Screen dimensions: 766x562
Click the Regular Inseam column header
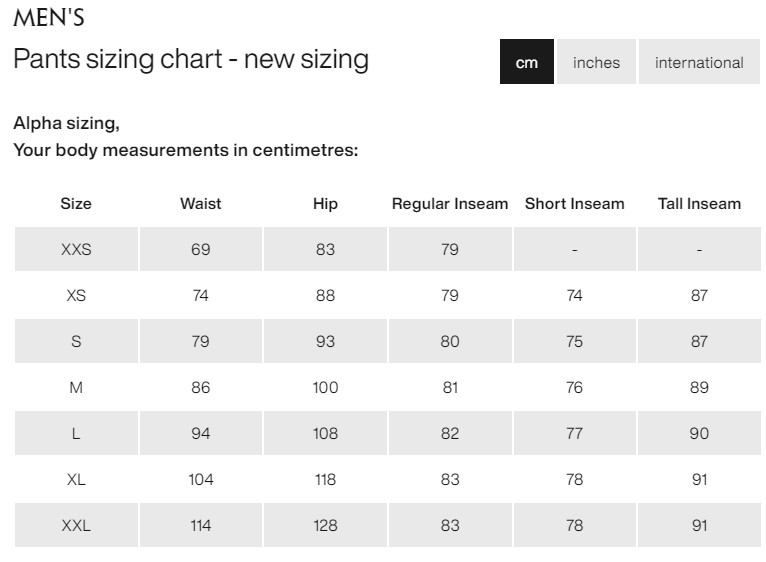point(450,204)
